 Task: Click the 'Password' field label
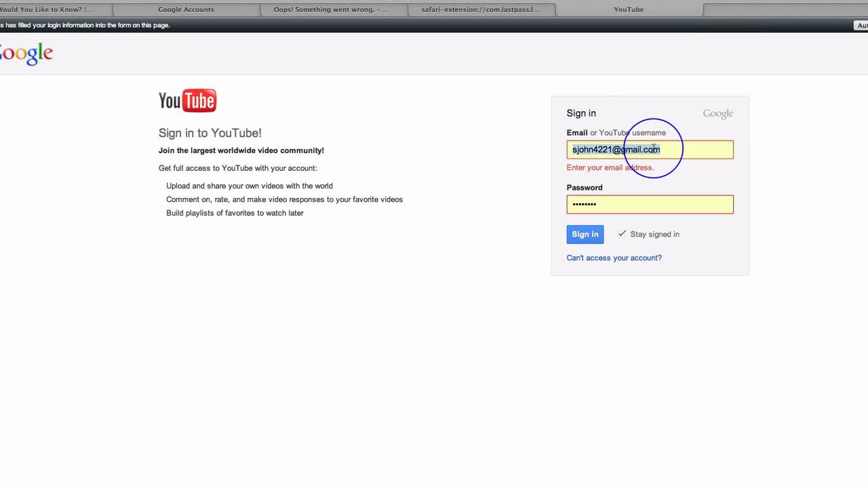[585, 188]
